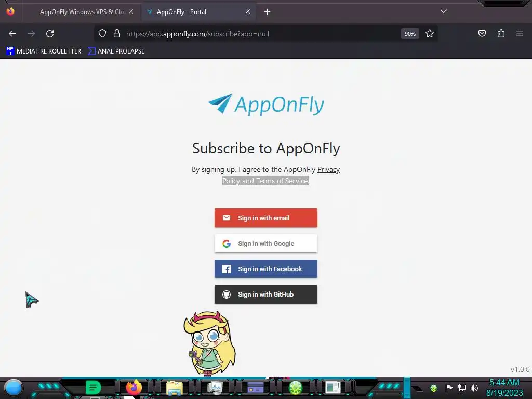Open the Firefox hamburger menu
This screenshot has height=399, width=532.
coord(519,33)
